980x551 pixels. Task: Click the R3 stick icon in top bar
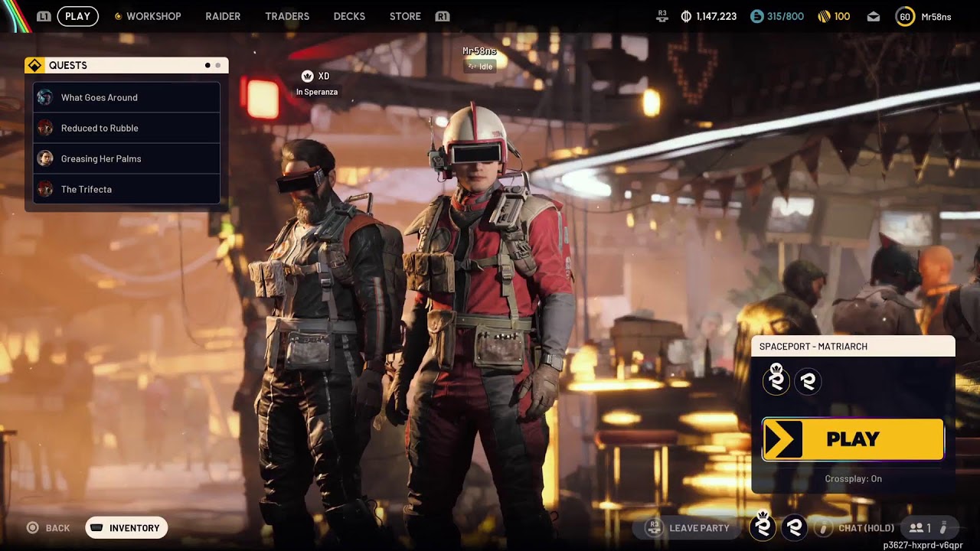pos(662,16)
